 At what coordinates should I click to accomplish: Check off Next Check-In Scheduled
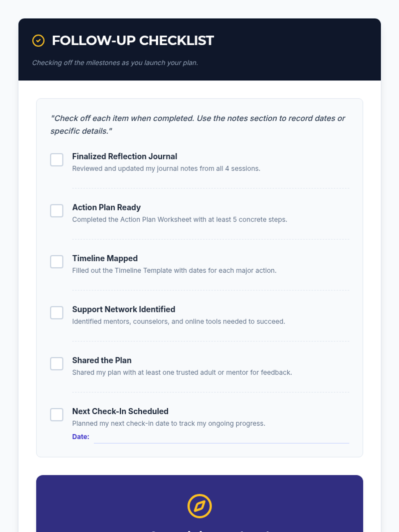(x=57, y=415)
